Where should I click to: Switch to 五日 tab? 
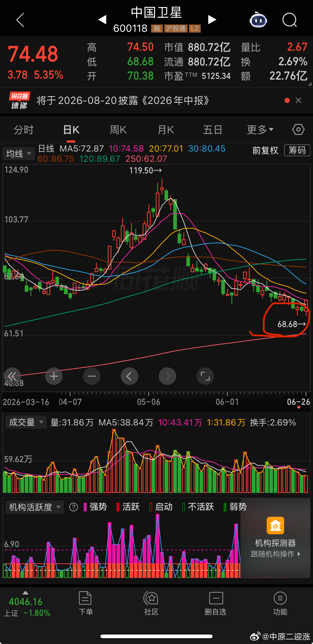pos(213,130)
